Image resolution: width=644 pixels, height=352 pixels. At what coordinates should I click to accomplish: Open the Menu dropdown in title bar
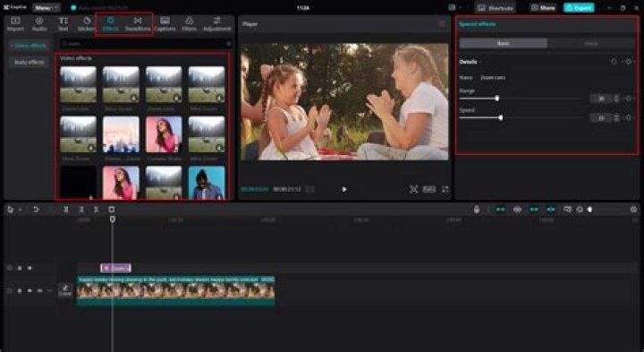[46, 8]
